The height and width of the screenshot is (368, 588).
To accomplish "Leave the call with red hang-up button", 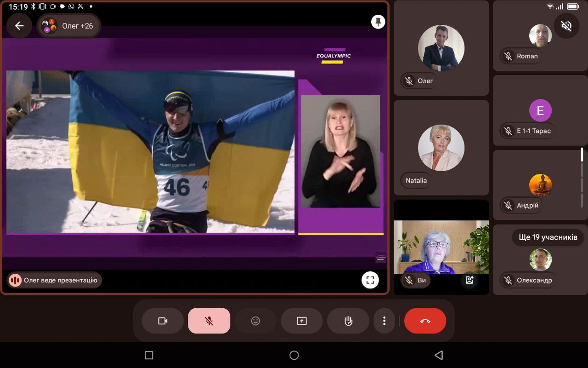I will tap(425, 321).
